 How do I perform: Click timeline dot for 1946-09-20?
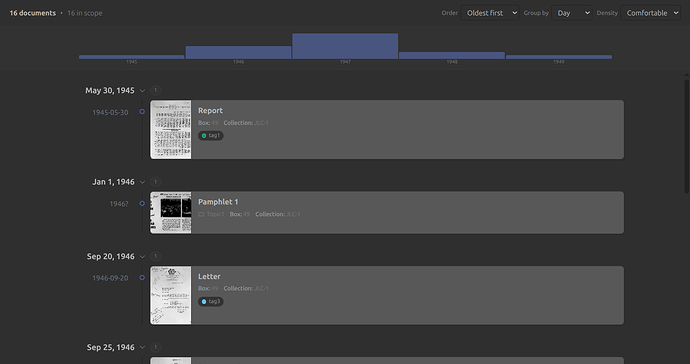coord(142,278)
